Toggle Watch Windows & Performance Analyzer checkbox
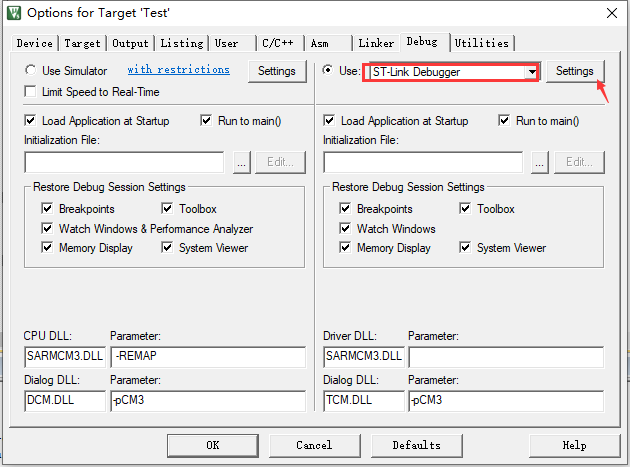 tap(47, 228)
